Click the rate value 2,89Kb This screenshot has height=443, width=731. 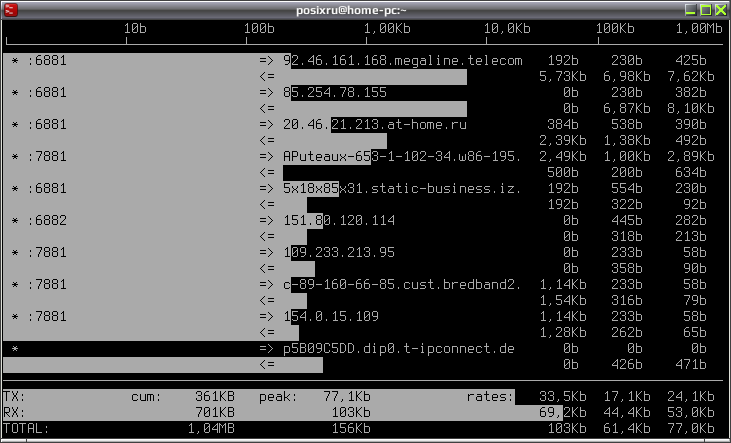[691, 157]
